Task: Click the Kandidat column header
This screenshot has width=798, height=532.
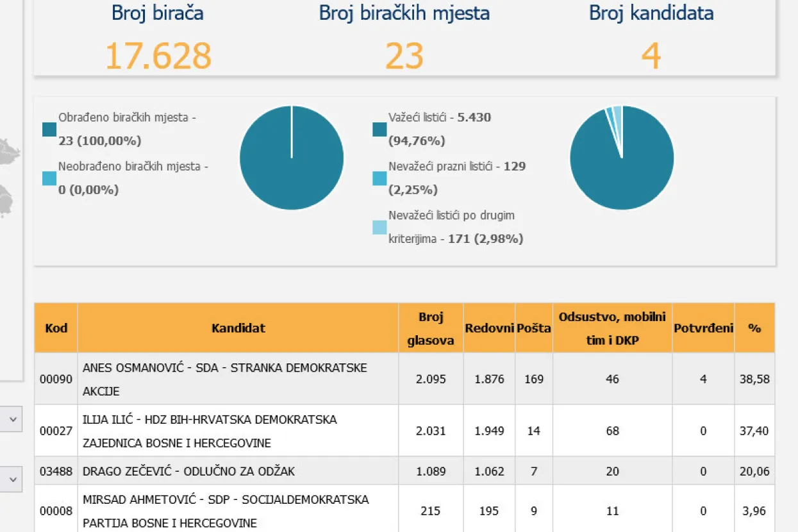Action: (238, 328)
